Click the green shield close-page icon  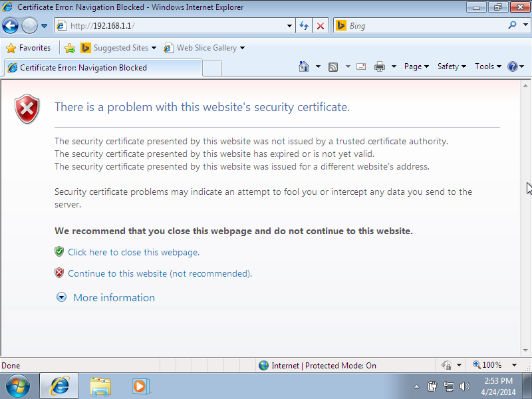59,252
